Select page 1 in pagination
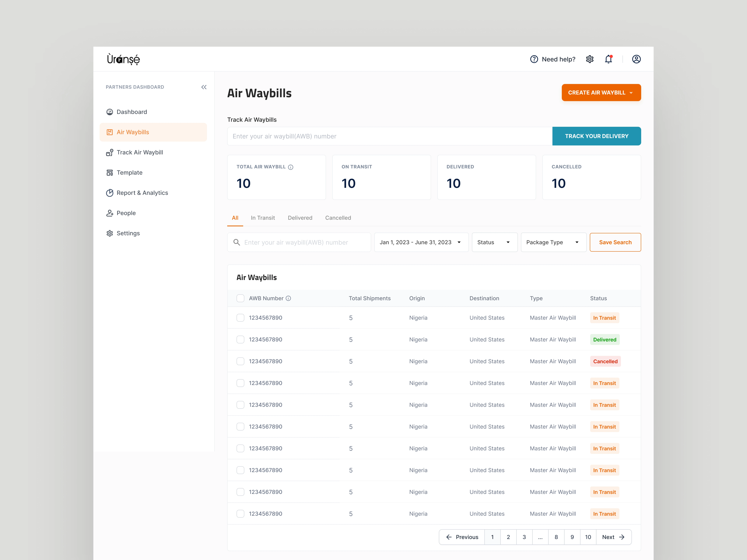Screen dimensions: 747x560 click(x=492, y=537)
